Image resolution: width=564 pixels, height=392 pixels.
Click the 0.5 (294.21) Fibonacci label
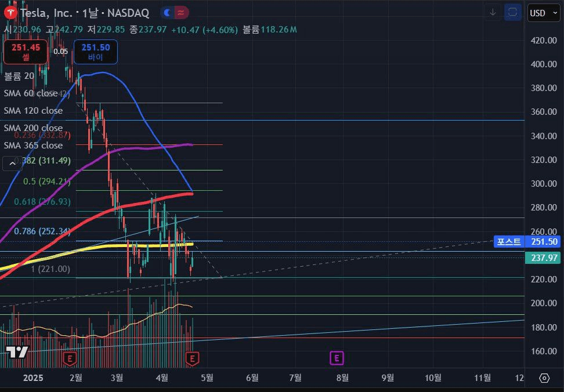click(47, 182)
